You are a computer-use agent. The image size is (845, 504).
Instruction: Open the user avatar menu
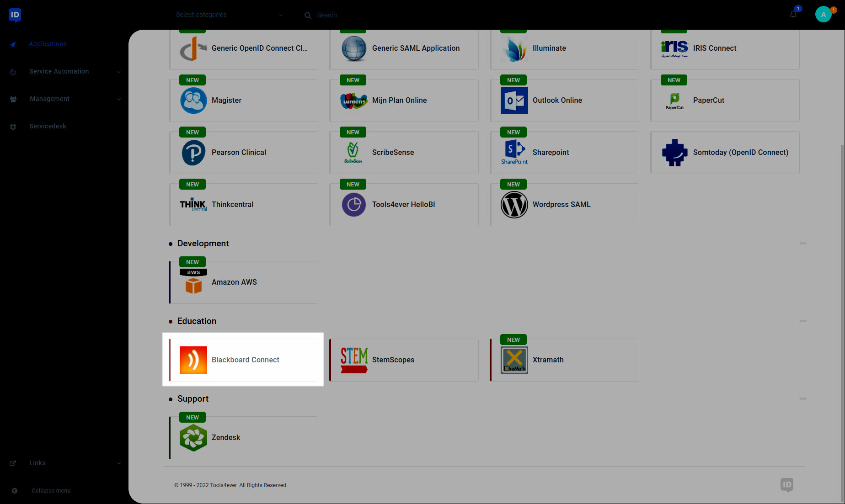(x=824, y=14)
